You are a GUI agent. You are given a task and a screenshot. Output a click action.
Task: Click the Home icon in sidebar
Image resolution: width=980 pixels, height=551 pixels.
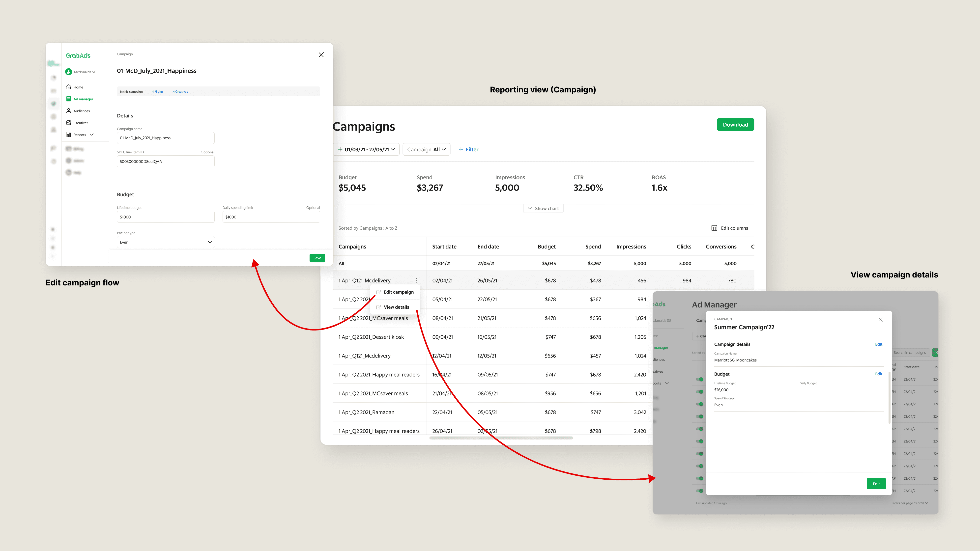[x=68, y=87]
